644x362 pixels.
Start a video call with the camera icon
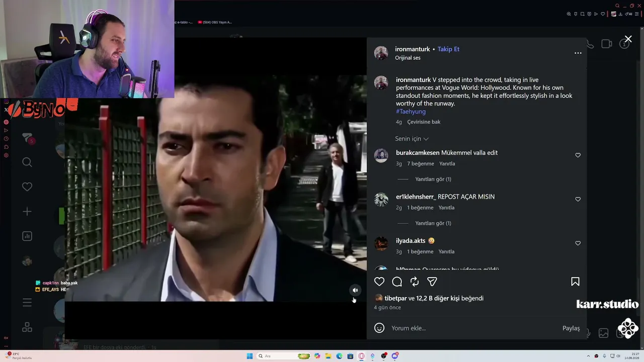pyautogui.click(x=607, y=44)
